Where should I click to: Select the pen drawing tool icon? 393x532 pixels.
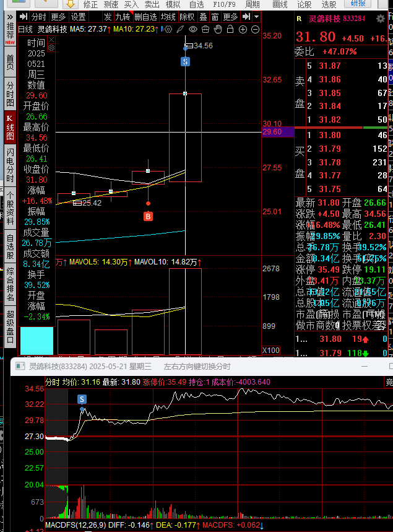point(180,30)
